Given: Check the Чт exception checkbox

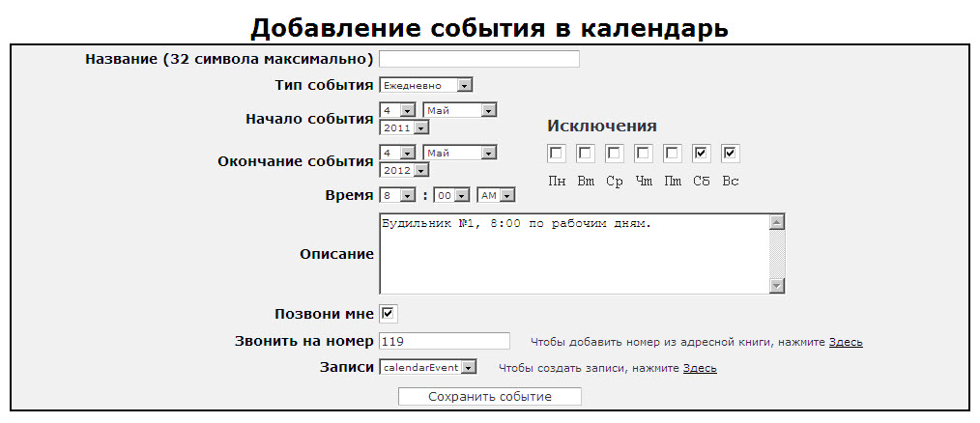Looking at the screenshot, I should pos(643,154).
